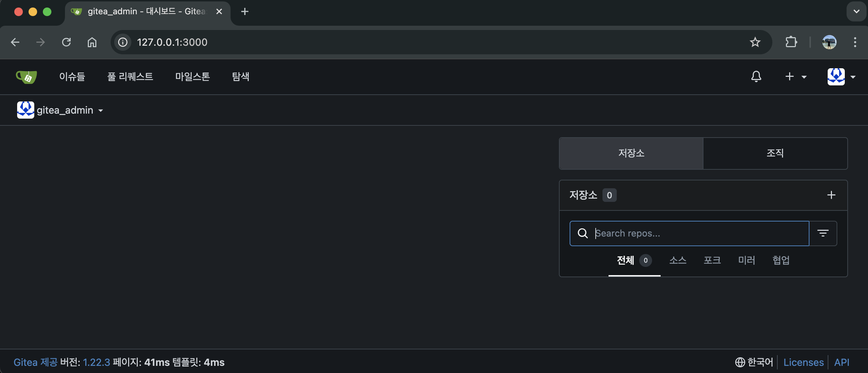This screenshot has width=868, height=373.
Task: Open Chrome three-dot menu
Action: [855, 42]
